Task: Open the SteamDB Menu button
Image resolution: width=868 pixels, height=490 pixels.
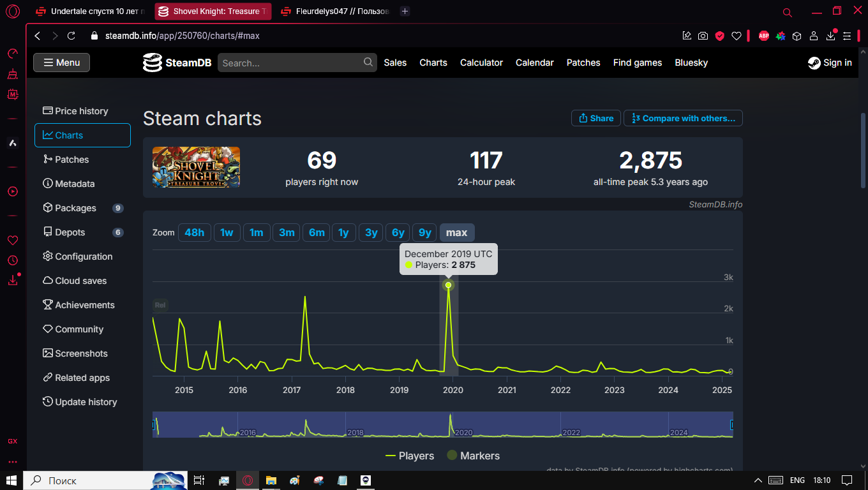Action: [x=61, y=63]
